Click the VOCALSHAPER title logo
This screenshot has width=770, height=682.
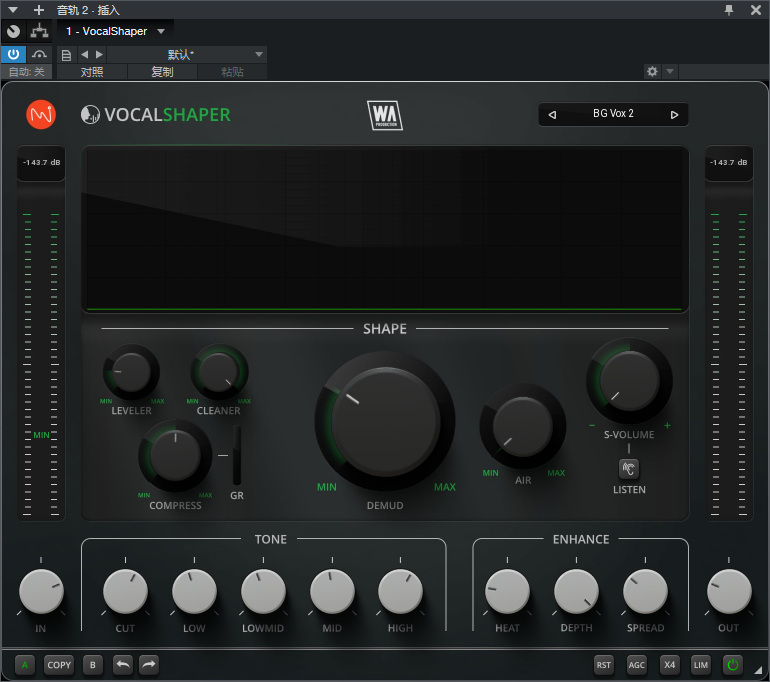point(156,115)
